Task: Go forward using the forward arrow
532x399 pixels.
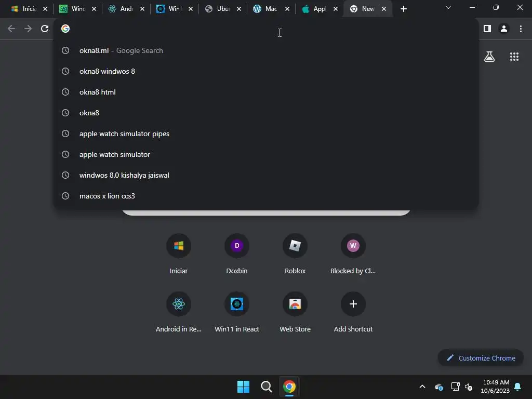Action: pyautogui.click(x=28, y=29)
